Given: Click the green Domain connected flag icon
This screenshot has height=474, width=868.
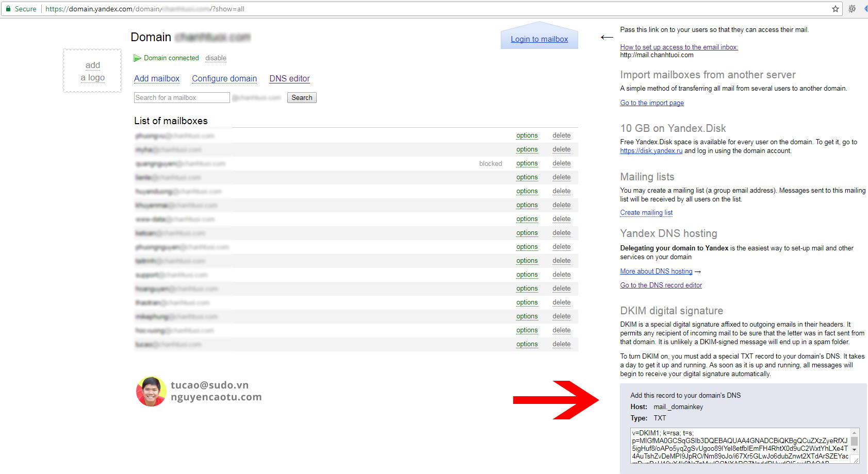Looking at the screenshot, I should tap(137, 58).
